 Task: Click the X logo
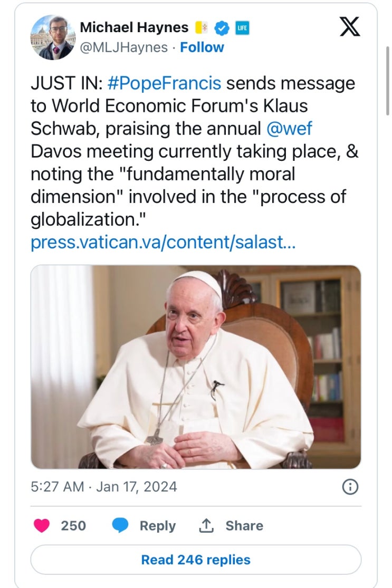pyautogui.click(x=349, y=27)
